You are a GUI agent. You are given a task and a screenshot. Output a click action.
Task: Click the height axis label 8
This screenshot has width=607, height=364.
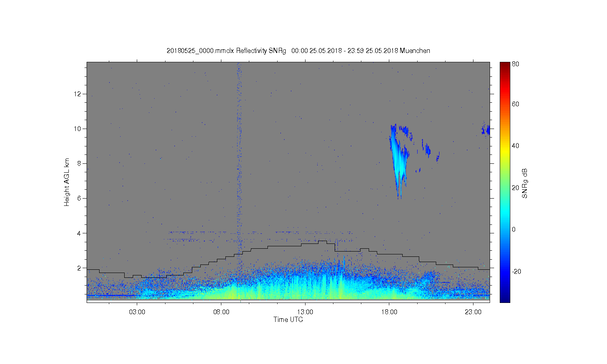click(x=79, y=163)
